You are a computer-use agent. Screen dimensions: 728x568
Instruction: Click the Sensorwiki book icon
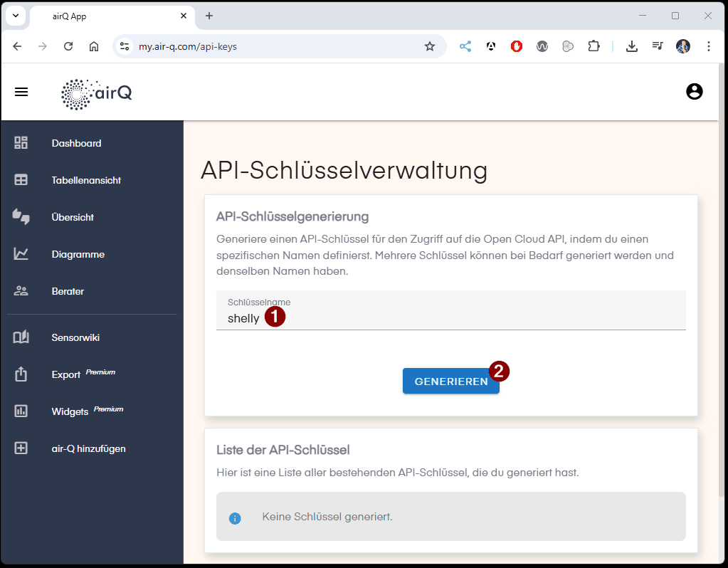(21, 337)
